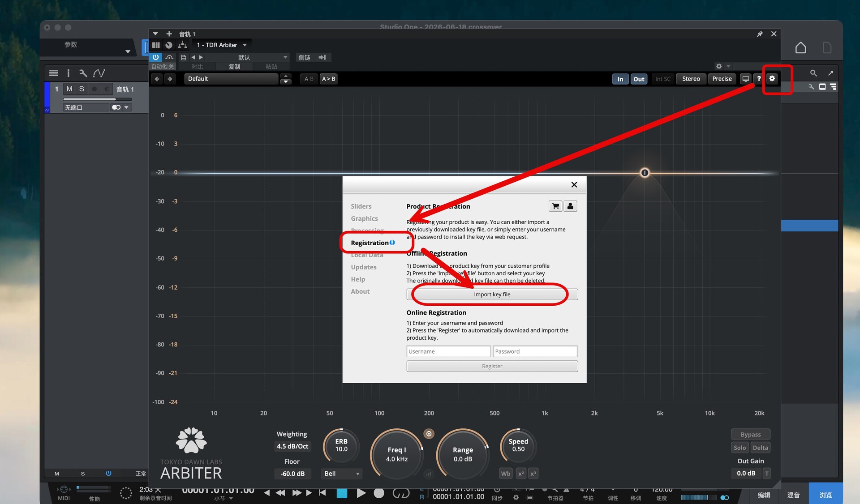Switch to the 浏览 browse view
The width and height of the screenshot is (860, 504).
(x=826, y=495)
